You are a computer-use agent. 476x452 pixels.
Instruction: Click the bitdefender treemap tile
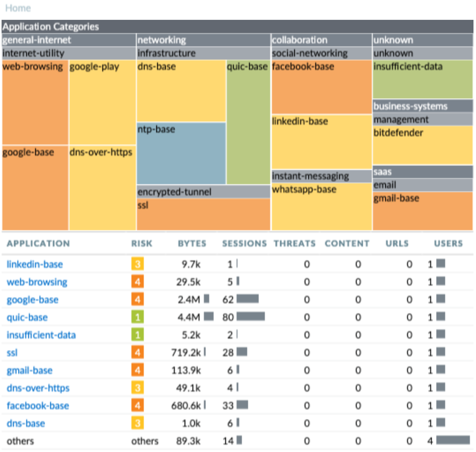click(x=422, y=145)
